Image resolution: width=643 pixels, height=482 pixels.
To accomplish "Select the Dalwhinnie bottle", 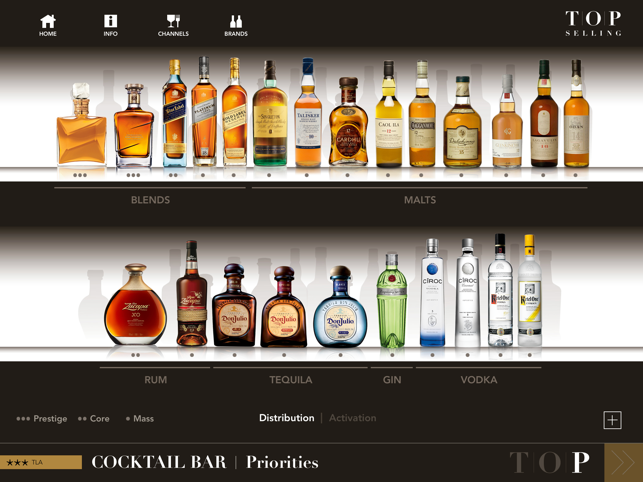I will pyautogui.click(x=462, y=122).
